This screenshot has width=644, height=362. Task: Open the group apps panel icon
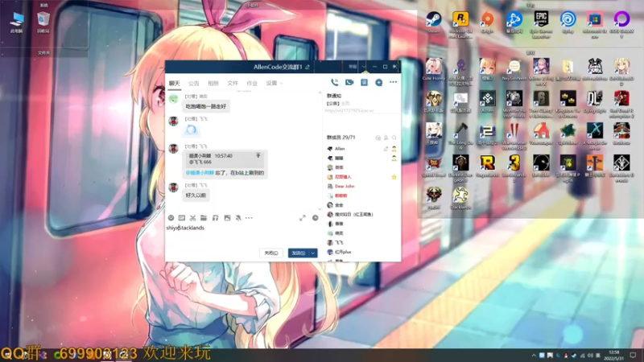click(365, 83)
